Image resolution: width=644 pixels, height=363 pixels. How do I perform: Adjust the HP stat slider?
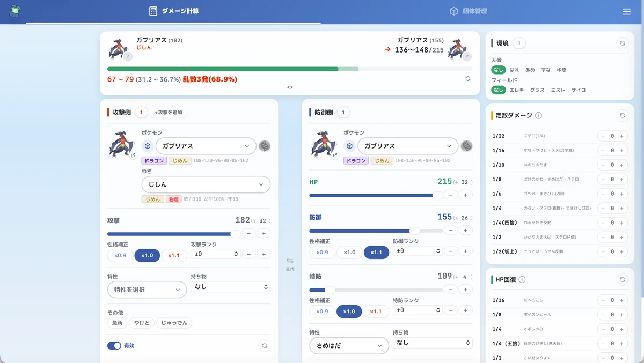(x=376, y=195)
